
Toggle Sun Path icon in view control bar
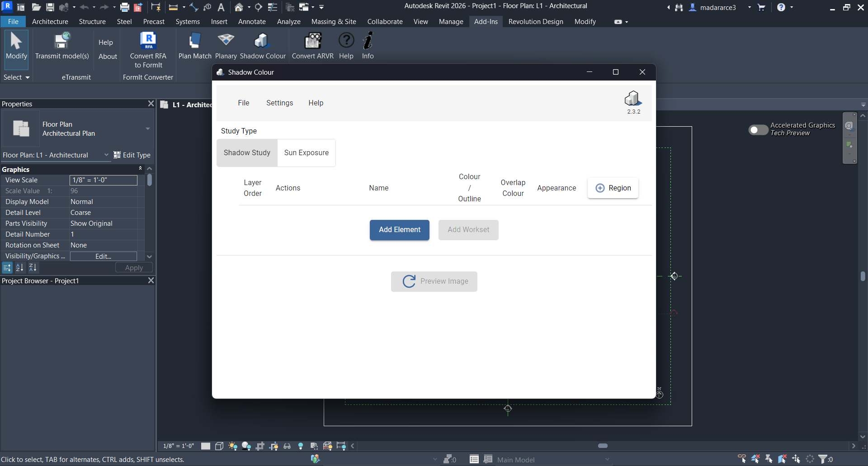coord(233,446)
